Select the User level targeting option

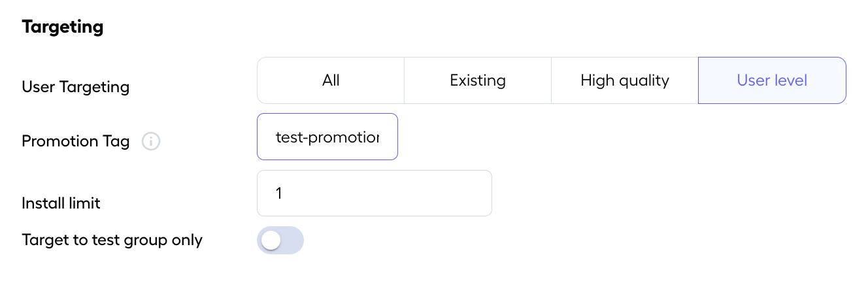[x=772, y=80]
